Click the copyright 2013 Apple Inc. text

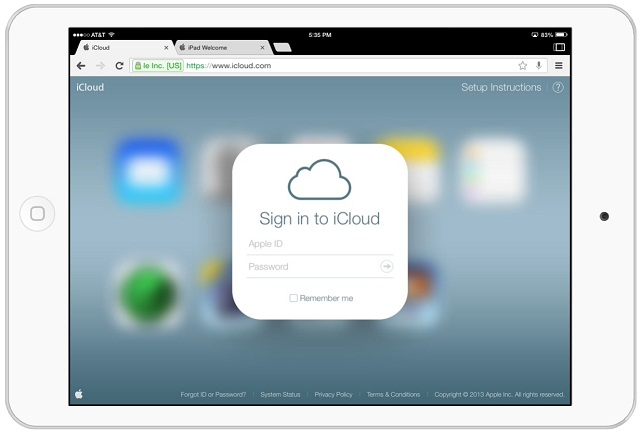click(499, 394)
